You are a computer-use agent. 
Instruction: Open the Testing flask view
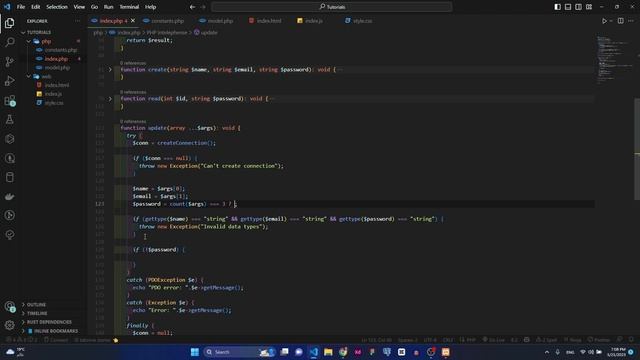coord(9,120)
